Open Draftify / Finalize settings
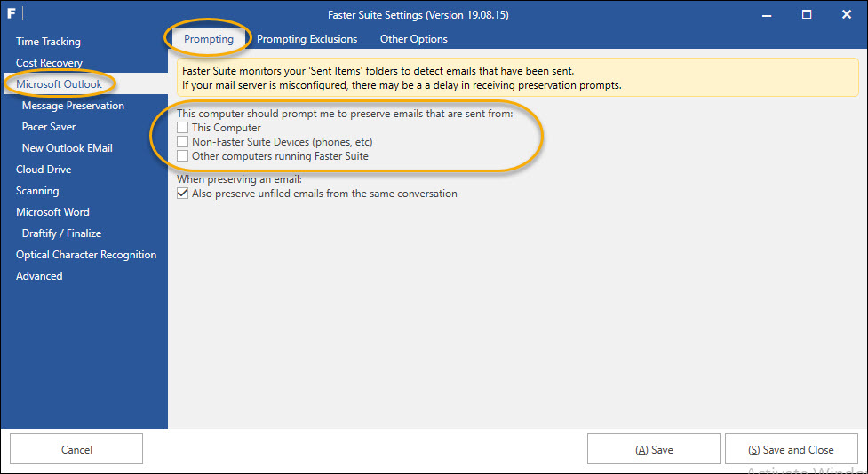The width and height of the screenshot is (868, 474). click(x=61, y=233)
